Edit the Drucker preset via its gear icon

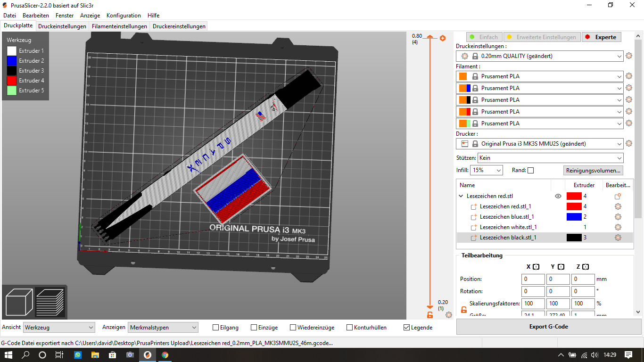628,144
